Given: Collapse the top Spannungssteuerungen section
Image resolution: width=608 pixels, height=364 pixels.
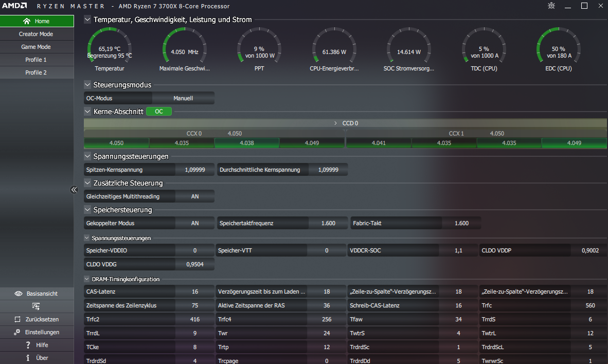Looking at the screenshot, I should (87, 156).
